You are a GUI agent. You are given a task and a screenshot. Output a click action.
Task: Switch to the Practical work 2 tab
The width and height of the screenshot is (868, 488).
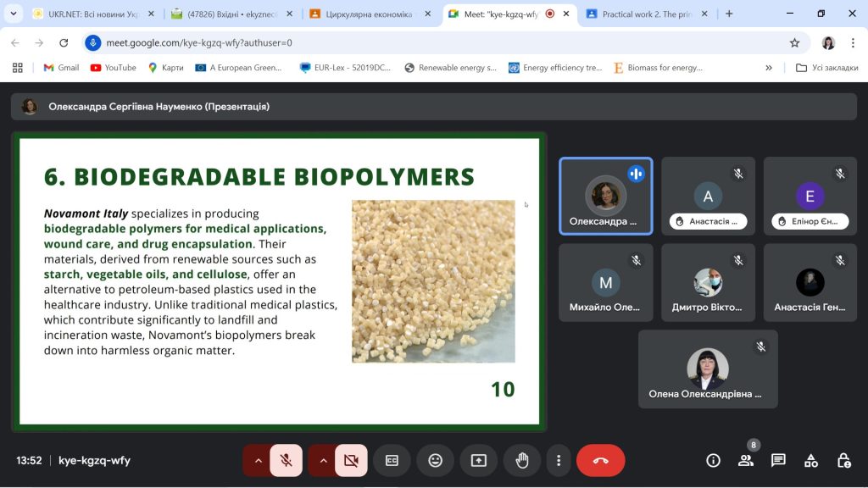tap(646, 14)
